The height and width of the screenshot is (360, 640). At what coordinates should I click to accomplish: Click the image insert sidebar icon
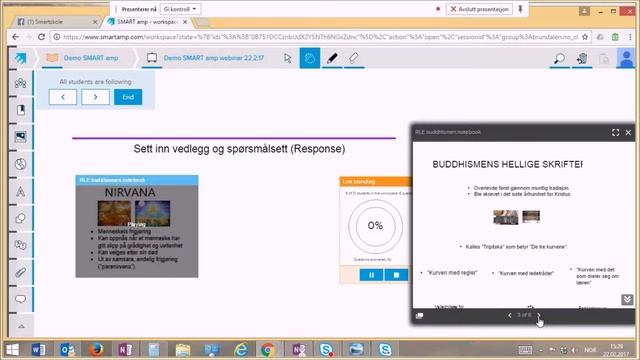[x=20, y=136]
